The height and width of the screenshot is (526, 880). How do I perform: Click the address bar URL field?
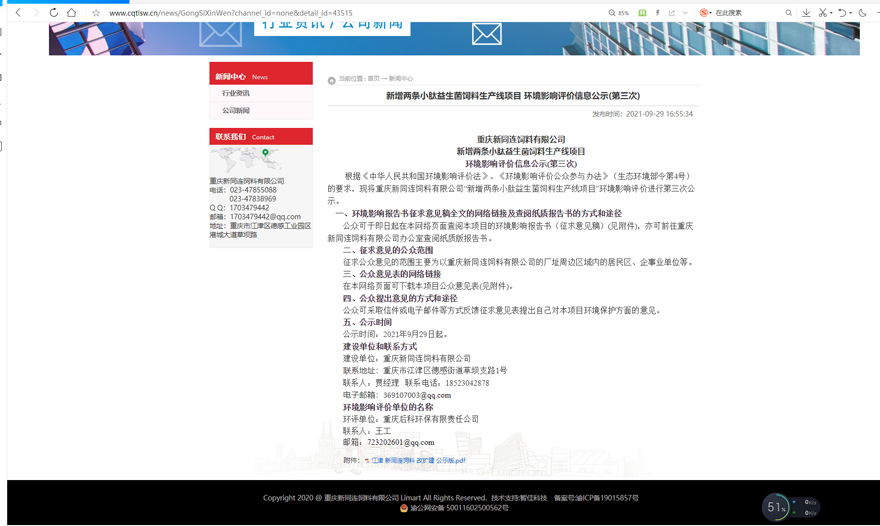point(300,13)
